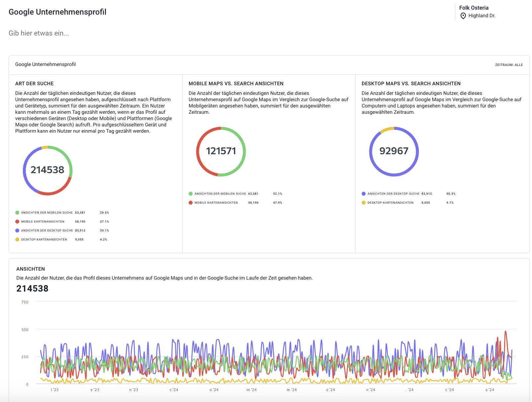Click the 9.7% desktop maps percentage
Viewport: 532px width, 402px height.
[450, 203]
